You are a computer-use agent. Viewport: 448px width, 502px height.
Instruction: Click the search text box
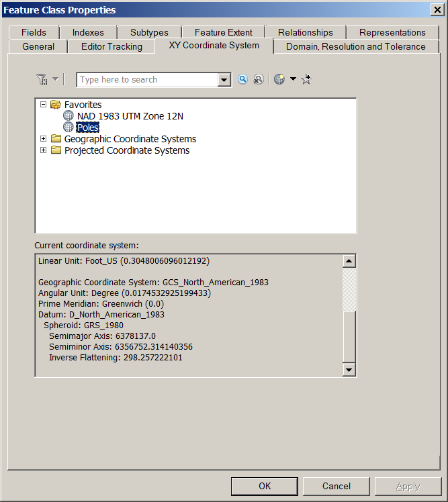(x=147, y=80)
